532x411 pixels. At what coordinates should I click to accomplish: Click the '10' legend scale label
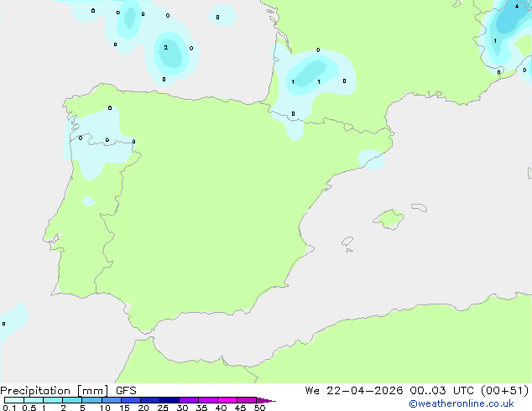click(x=105, y=408)
